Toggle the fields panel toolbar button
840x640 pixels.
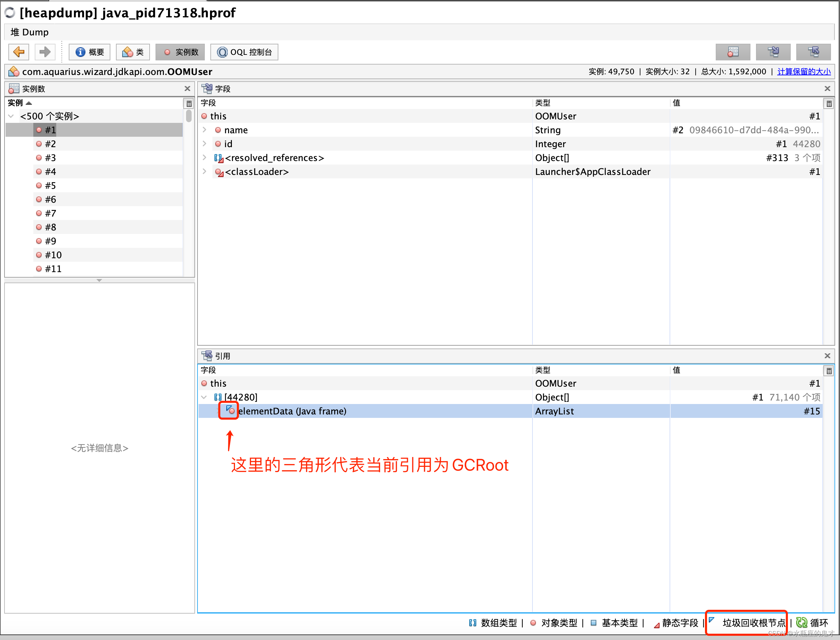pyautogui.click(x=773, y=52)
